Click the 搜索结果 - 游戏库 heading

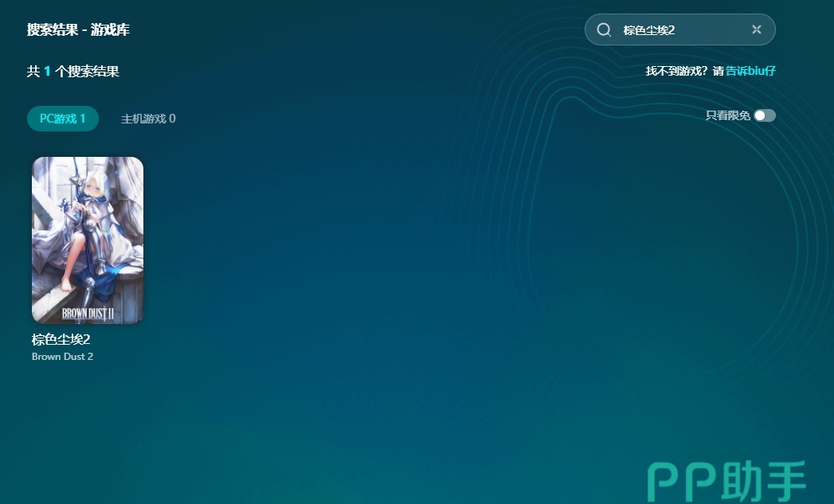coord(78,30)
